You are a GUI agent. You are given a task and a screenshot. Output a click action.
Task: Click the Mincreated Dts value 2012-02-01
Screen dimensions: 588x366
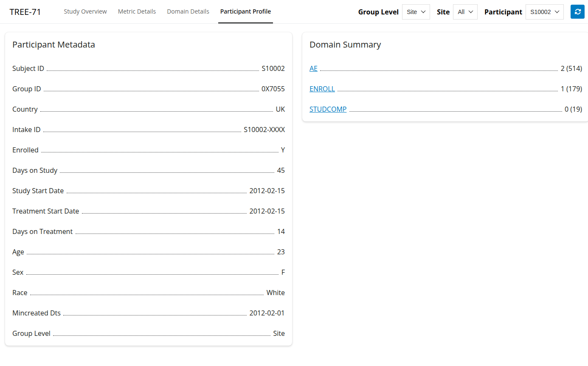[x=267, y=313]
